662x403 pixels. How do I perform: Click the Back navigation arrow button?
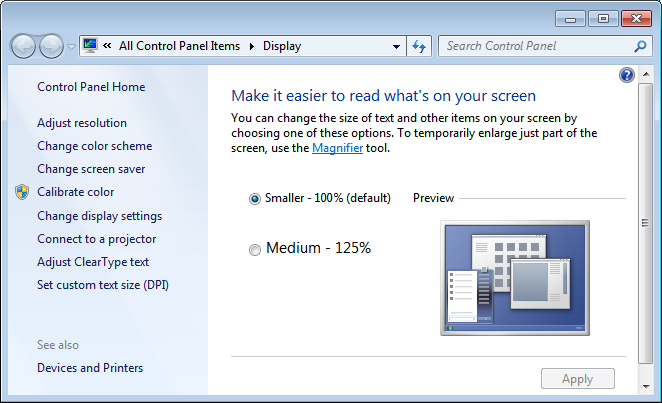[23, 46]
